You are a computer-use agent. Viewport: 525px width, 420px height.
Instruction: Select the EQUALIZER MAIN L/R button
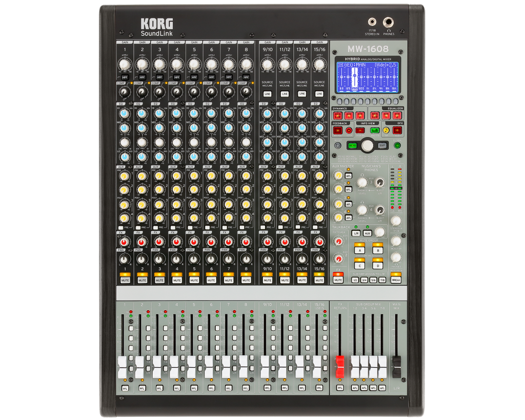pos(375,115)
